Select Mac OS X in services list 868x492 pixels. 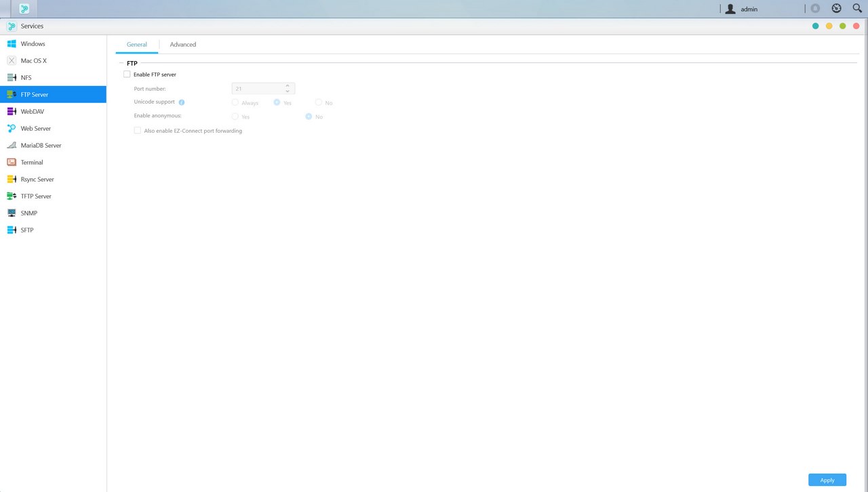[53, 60]
